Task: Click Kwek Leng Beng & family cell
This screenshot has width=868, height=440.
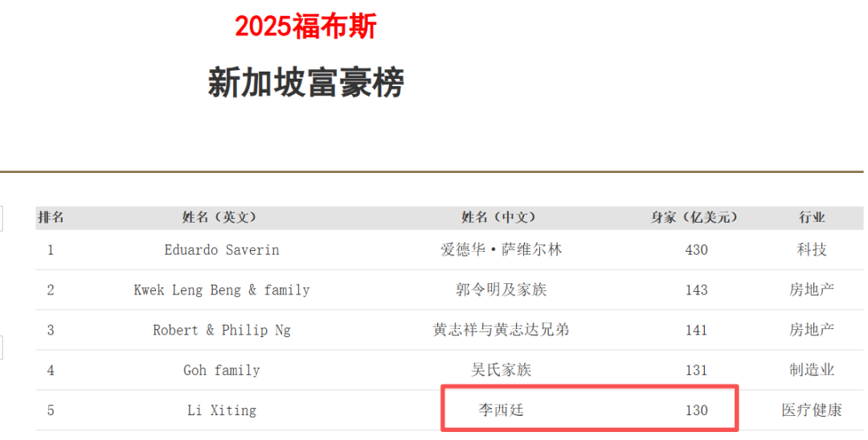Action: tap(221, 290)
